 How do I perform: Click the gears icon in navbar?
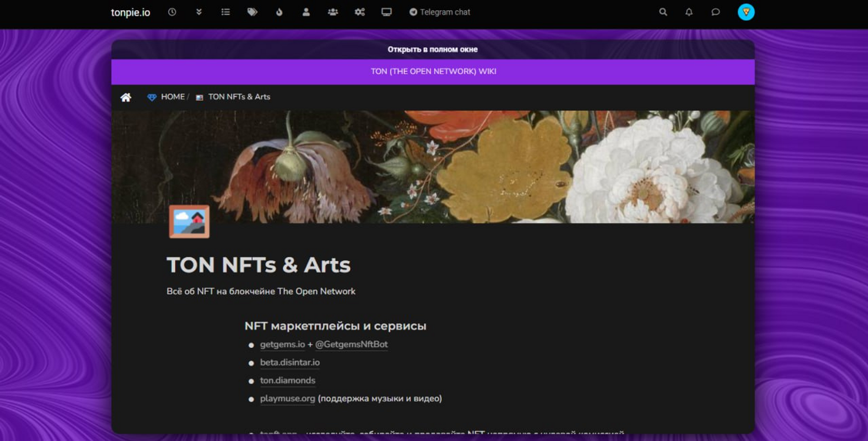[360, 12]
